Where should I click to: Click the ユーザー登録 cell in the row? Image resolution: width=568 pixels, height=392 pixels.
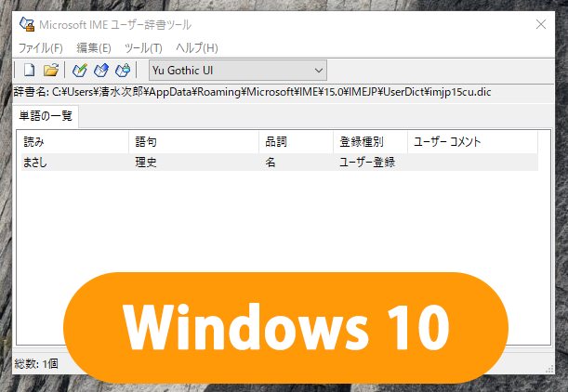(x=367, y=163)
